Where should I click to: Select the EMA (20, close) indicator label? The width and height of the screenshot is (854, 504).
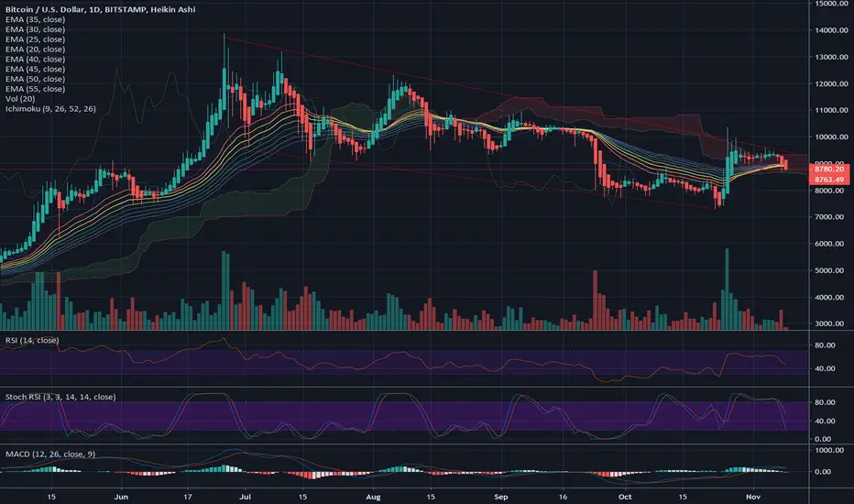36,49
